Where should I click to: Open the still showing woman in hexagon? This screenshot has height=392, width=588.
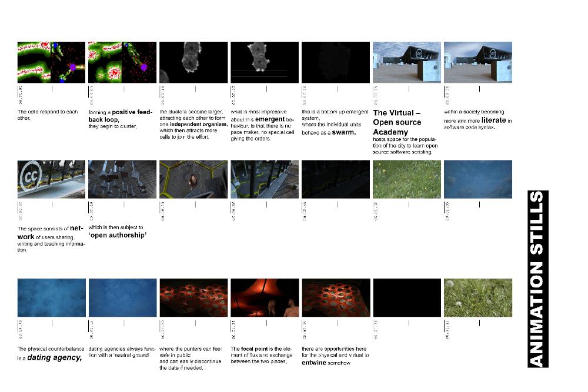point(193,179)
